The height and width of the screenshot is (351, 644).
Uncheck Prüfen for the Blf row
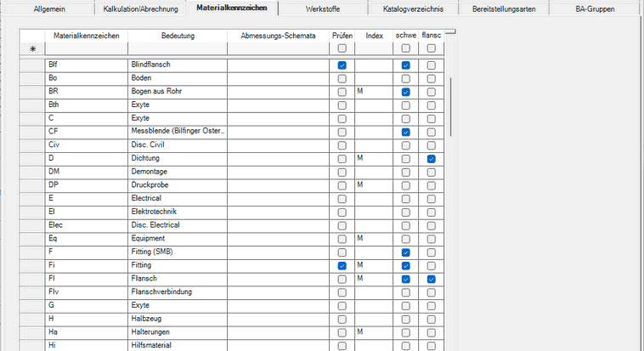coord(342,65)
